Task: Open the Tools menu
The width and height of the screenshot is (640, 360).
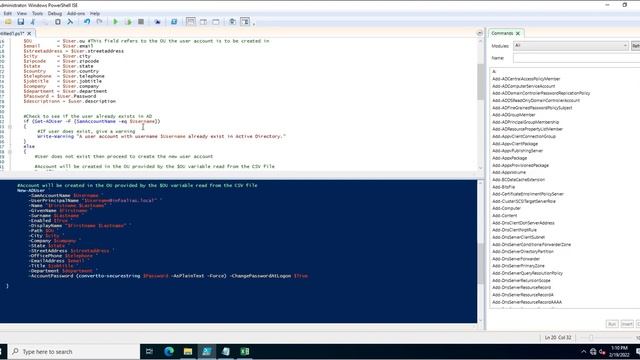Action: pyautogui.click(x=37, y=13)
